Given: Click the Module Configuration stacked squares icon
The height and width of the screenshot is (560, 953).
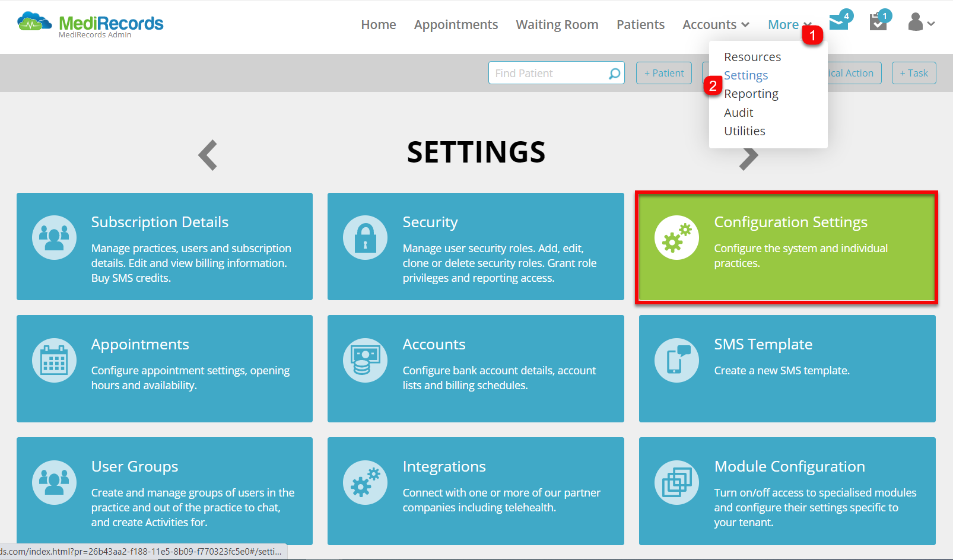Looking at the screenshot, I should click(676, 482).
